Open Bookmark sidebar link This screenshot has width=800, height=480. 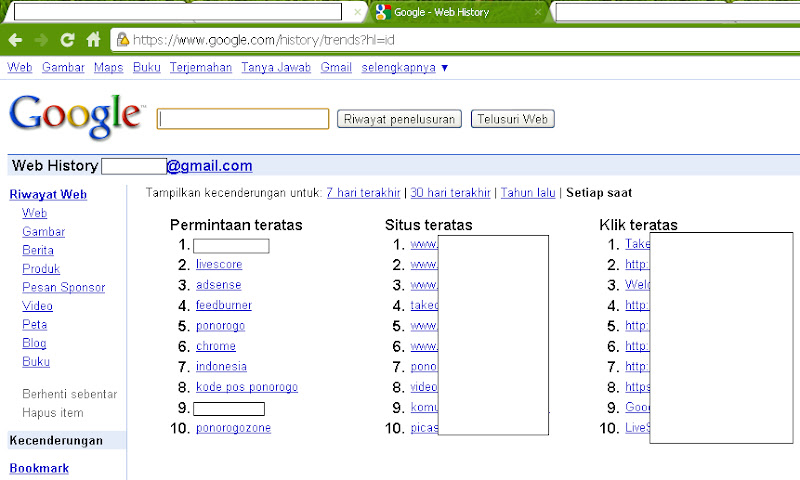click(x=39, y=468)
